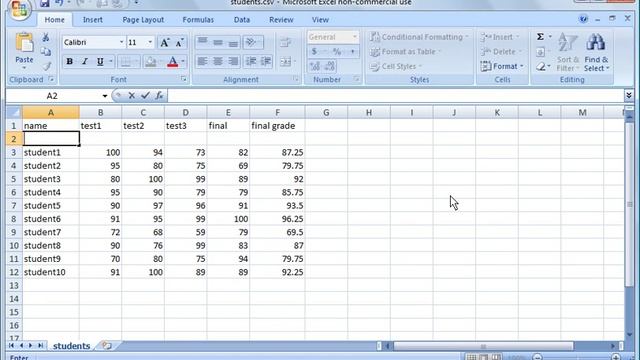Viewport: 640px width, 360px height.
Task: Toggle Middle Align
Action: click(x=218, y=42)
